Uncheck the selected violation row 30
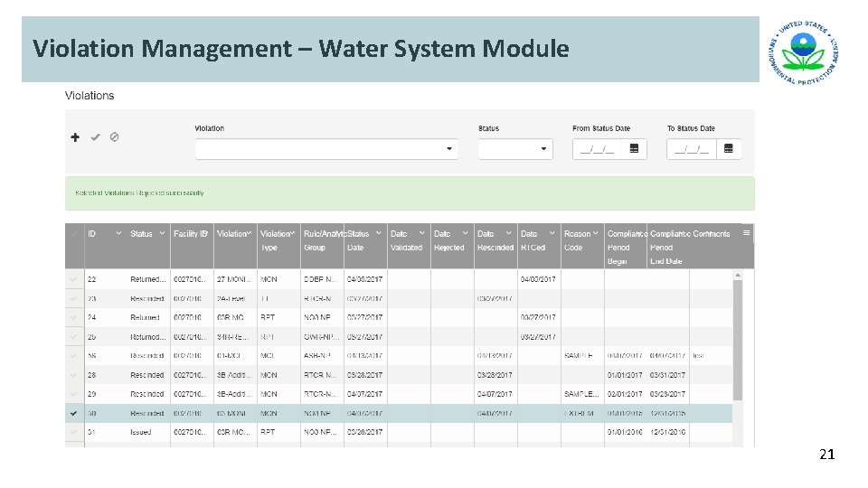The height and width of the screenshot is (488, 868). [73, 413]
